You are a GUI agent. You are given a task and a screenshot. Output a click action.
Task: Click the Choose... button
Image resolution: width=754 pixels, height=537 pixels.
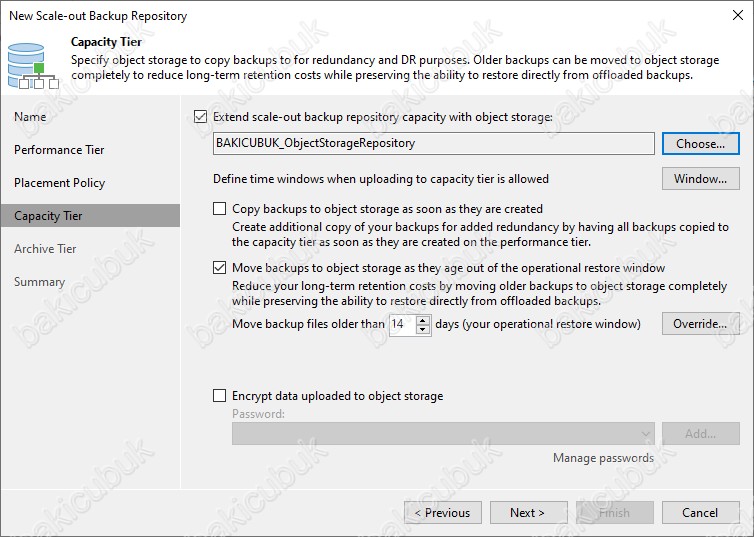coord(701,144)
